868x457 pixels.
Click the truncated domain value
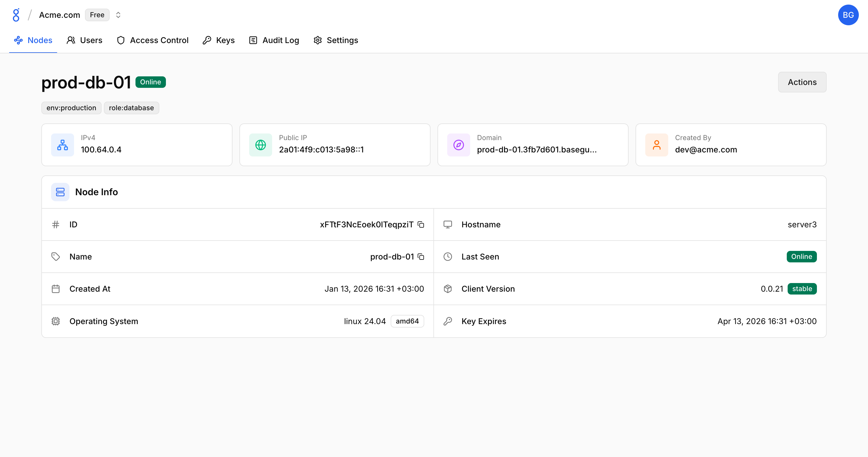tap(536, 150)
